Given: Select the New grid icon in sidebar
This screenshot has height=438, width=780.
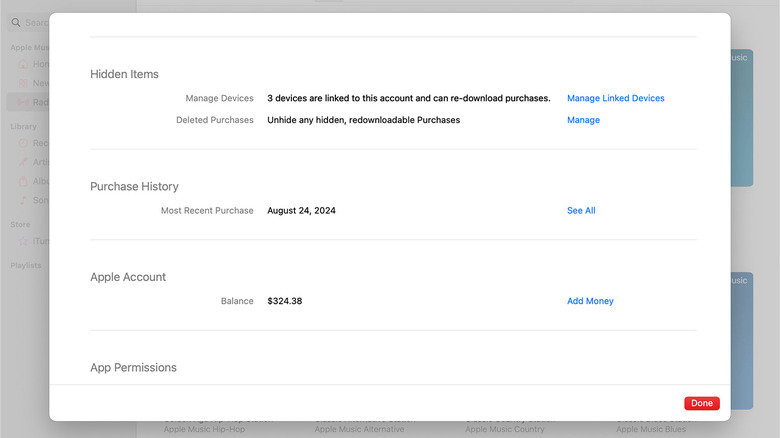Looking at the screenshot, I should click(23, 83).
